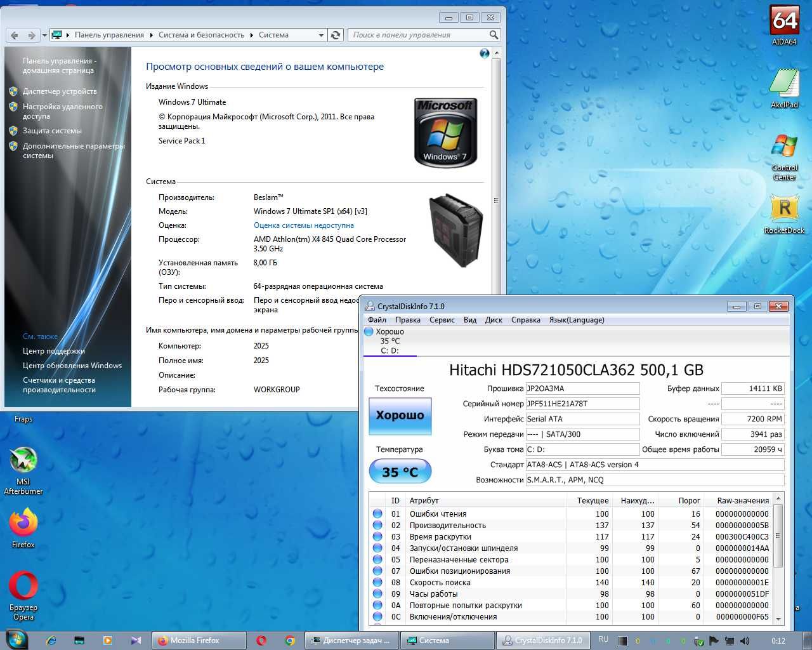Open media player icon in taskbar

click(107, 640)
